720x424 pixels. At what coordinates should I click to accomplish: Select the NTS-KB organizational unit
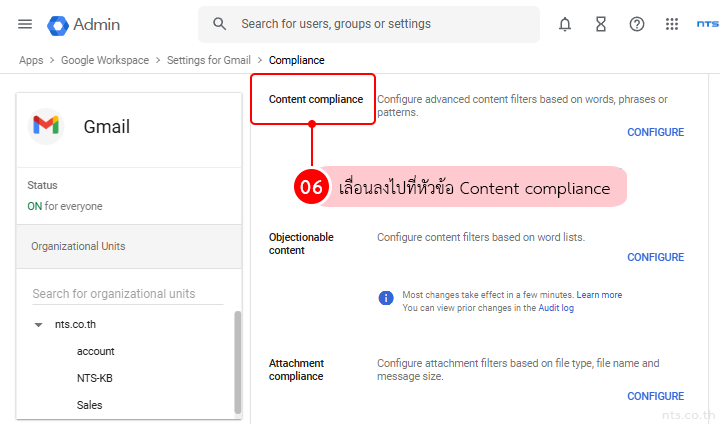click(x=95, y=378)
